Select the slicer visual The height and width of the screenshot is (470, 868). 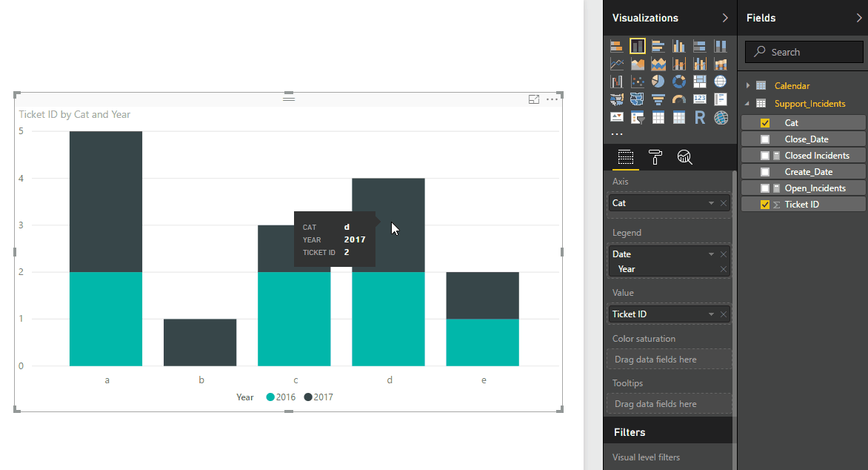[x=637, y=117]
